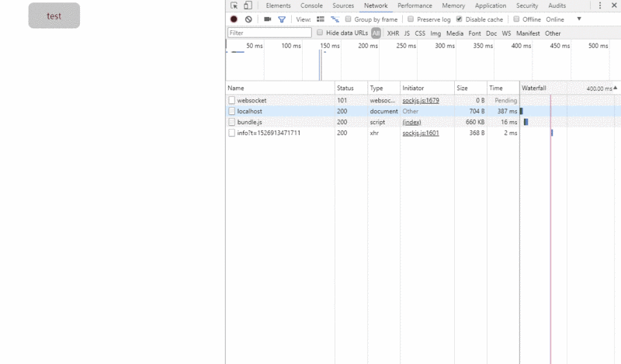621x364 pixels.
Task: Click the capture screenshots camera icon
Action: (268, 19)
